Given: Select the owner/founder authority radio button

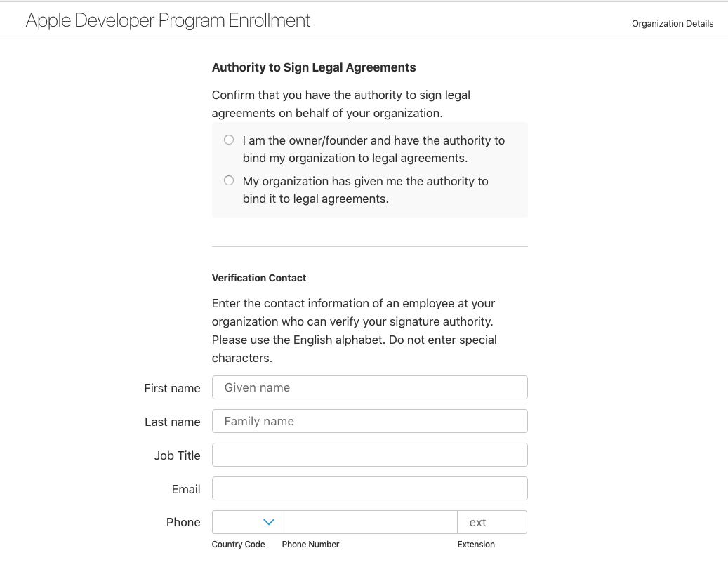Looking at the screenshot, I should pyautogui.click(x=229, y=140).
